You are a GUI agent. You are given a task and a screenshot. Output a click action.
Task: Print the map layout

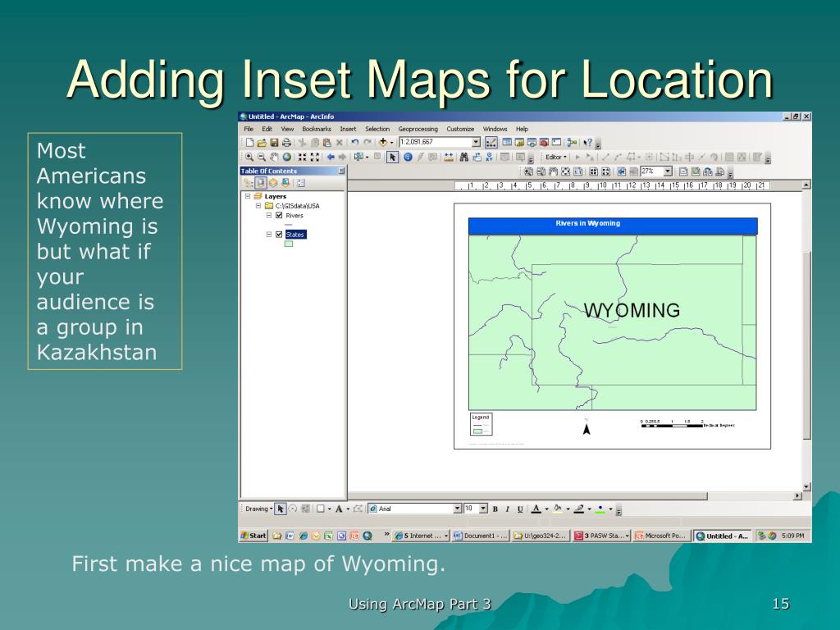(286, 143)
